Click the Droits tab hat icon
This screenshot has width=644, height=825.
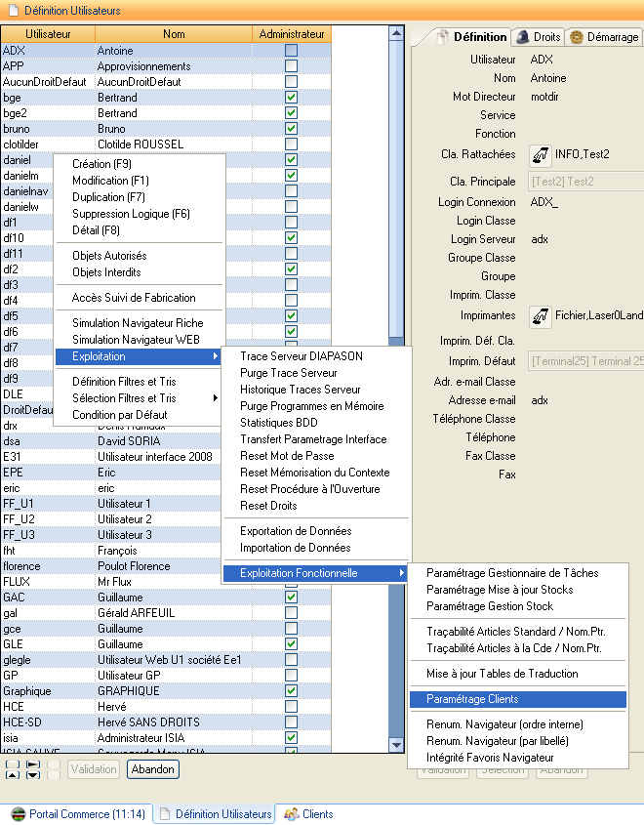[523, 37]
